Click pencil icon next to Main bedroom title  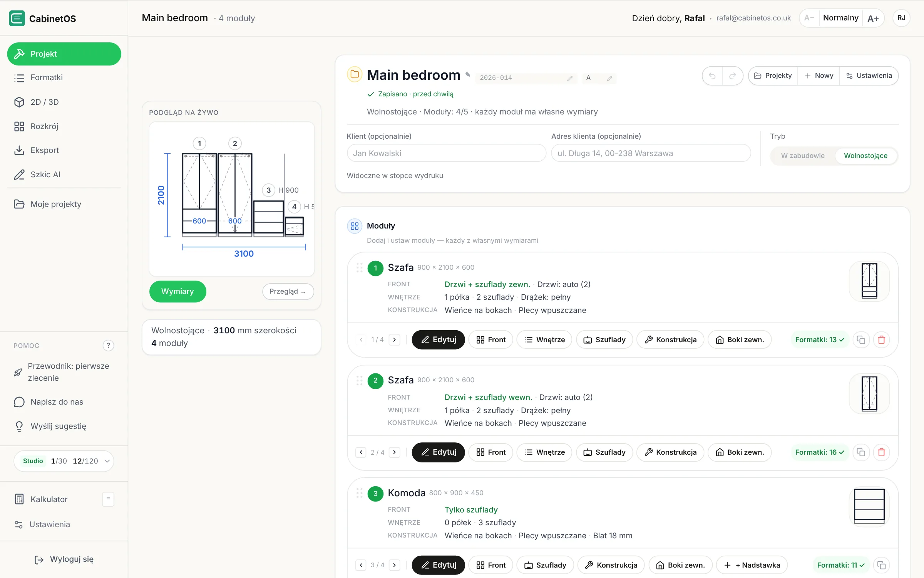pos(468,75)
